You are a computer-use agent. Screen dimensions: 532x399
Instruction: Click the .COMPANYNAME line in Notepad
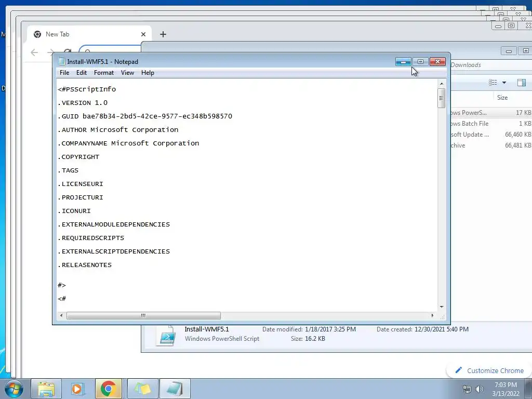coord(129,143)
